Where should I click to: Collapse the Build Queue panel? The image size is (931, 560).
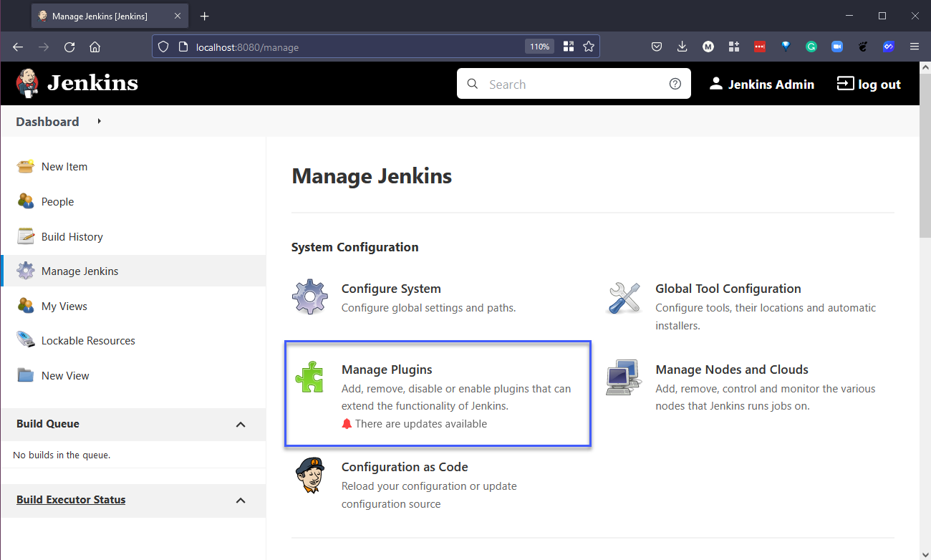click(241, 425)
